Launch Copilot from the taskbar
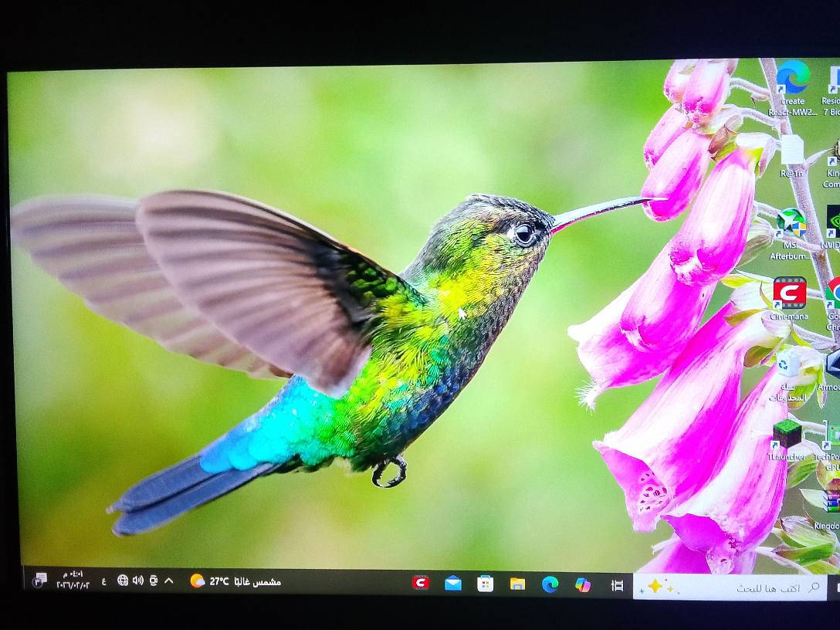The image size is (840, 630). coord(583,584)
